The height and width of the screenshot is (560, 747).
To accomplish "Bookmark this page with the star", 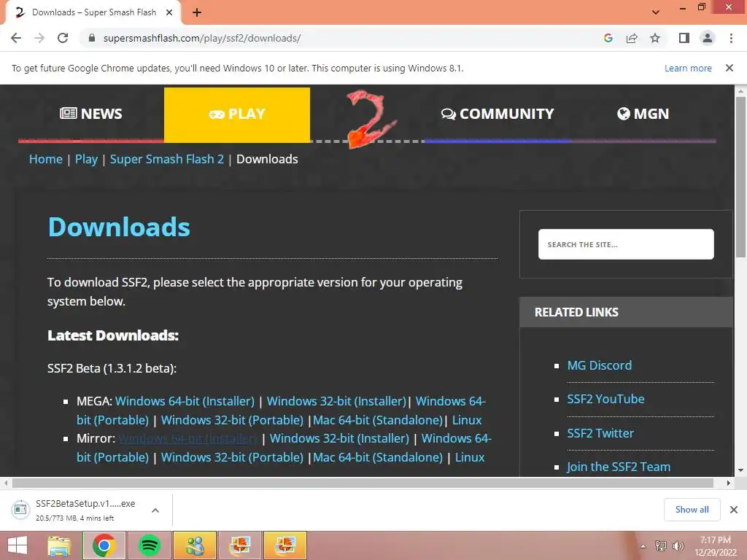I will pos(655,38).
